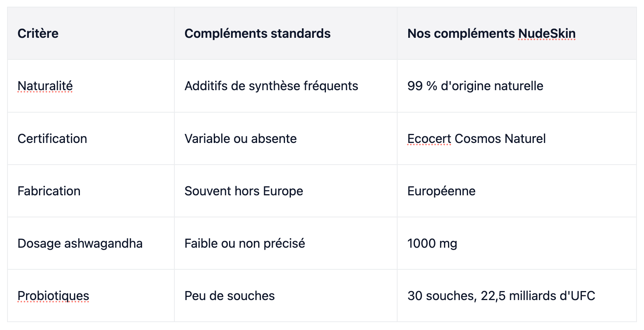Screen dimensions: 644x330
Task: Select the 'Variable ou absente' cell
Action: tap(286, 139)
